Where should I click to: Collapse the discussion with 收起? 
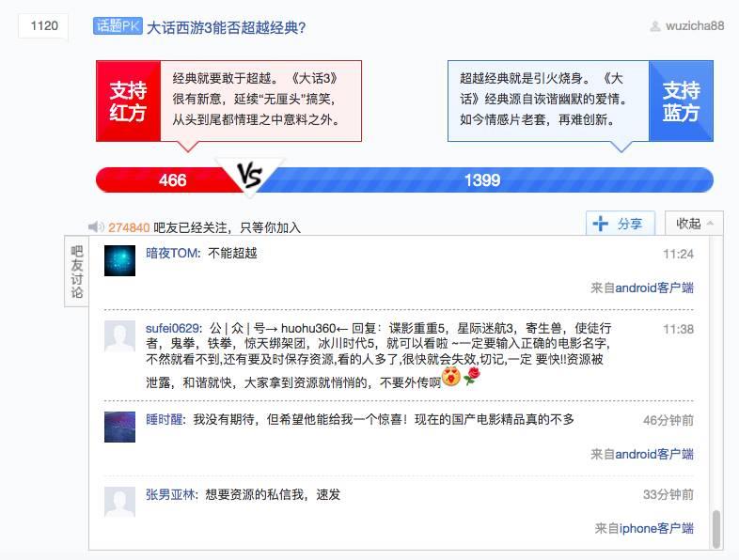[x=694, y=224]
